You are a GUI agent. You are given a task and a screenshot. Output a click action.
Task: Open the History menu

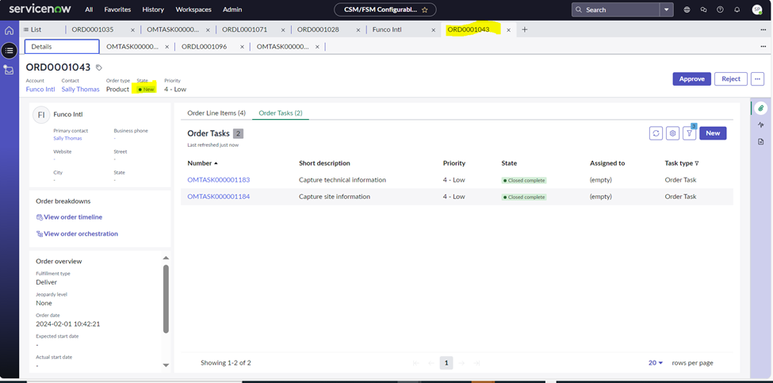tap(153, 9)
